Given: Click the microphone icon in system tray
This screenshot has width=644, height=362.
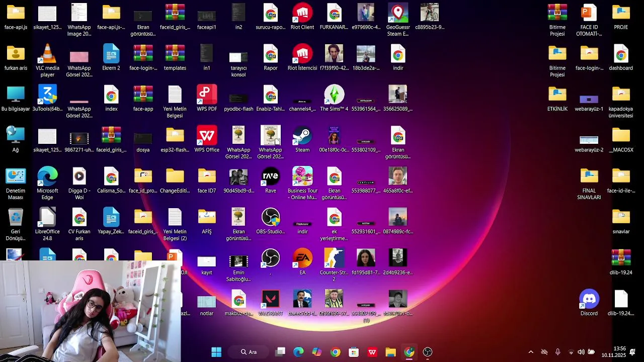Looking at the screenshot, I should (557, 352).
